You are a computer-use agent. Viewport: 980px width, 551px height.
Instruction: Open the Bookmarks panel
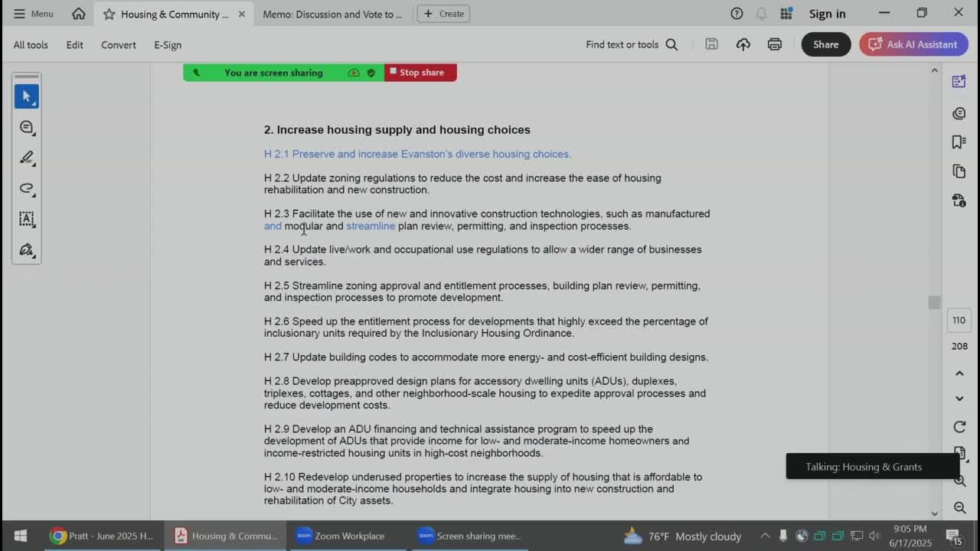(x=959, y=142)
